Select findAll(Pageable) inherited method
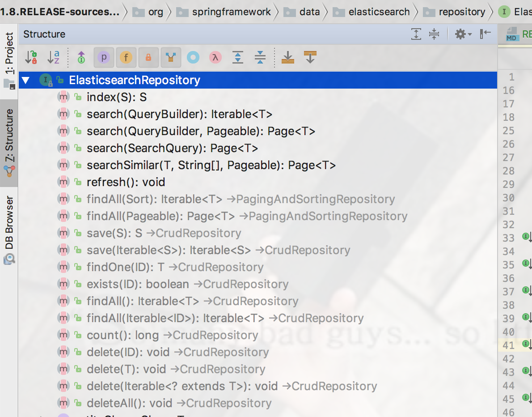This screenshot has height=417, width=532. pos(258,216)
